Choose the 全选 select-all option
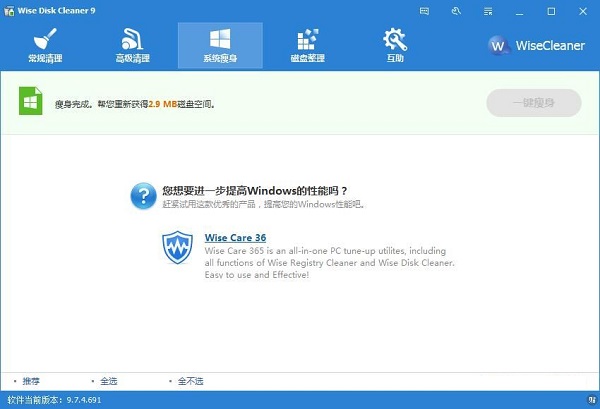The width and height of the screenshot is (600, 409). (109, 381)
